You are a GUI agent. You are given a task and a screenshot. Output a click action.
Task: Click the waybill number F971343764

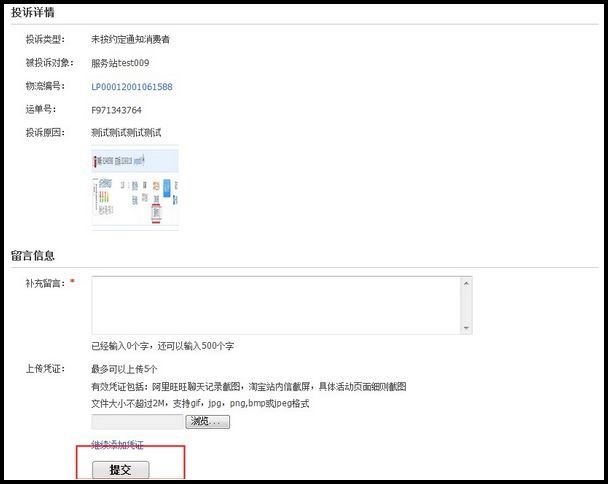tap(116, 110)
